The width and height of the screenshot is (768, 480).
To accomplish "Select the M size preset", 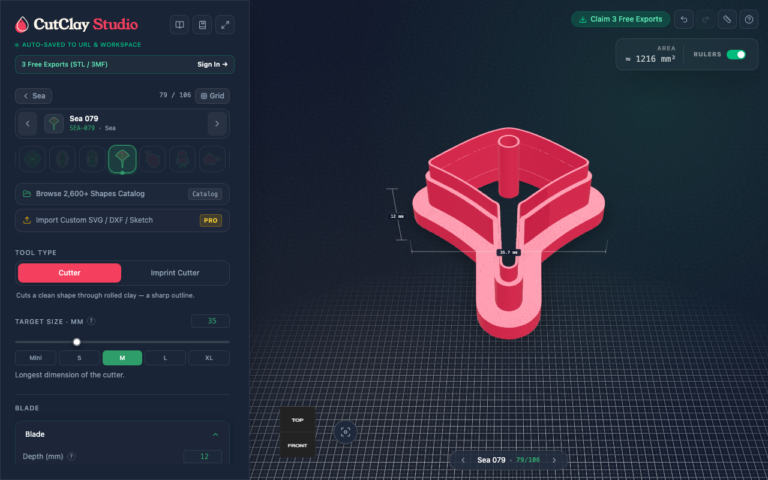I will [122, 358].
